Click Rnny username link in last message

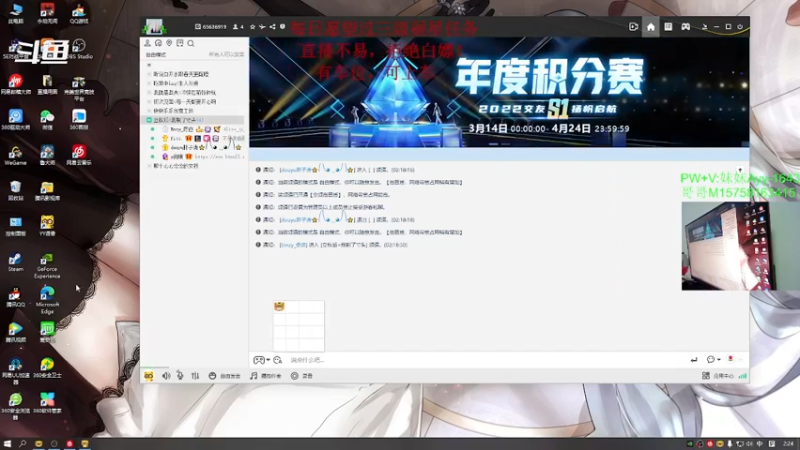293,245
